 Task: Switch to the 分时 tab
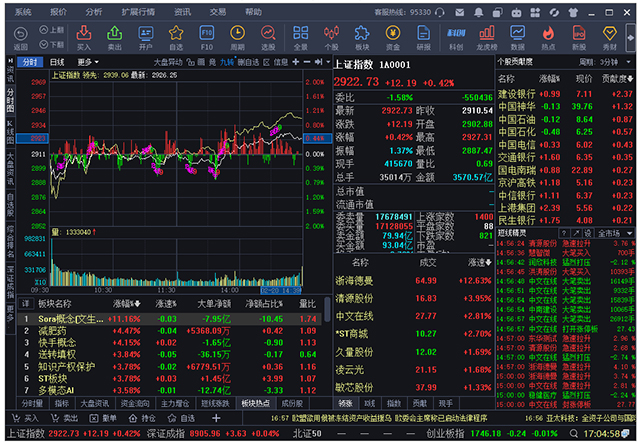click(x=30, y=62)
